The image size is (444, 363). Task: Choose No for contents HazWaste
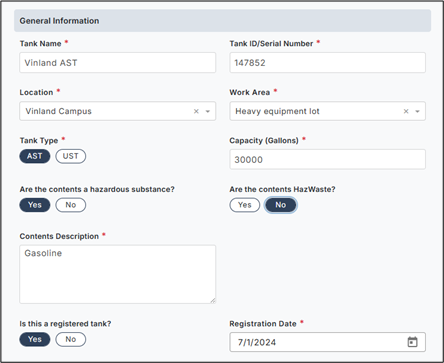pos(281,205)
